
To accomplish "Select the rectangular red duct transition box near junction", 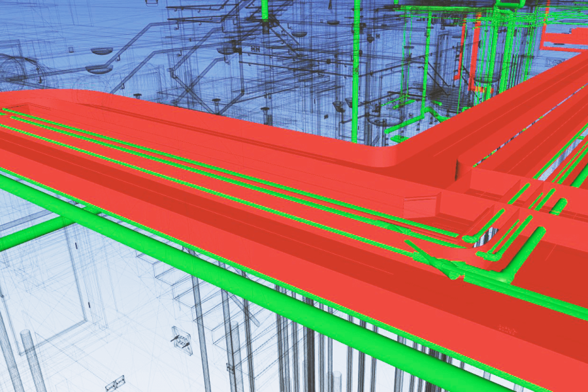I will pos(424,204).
